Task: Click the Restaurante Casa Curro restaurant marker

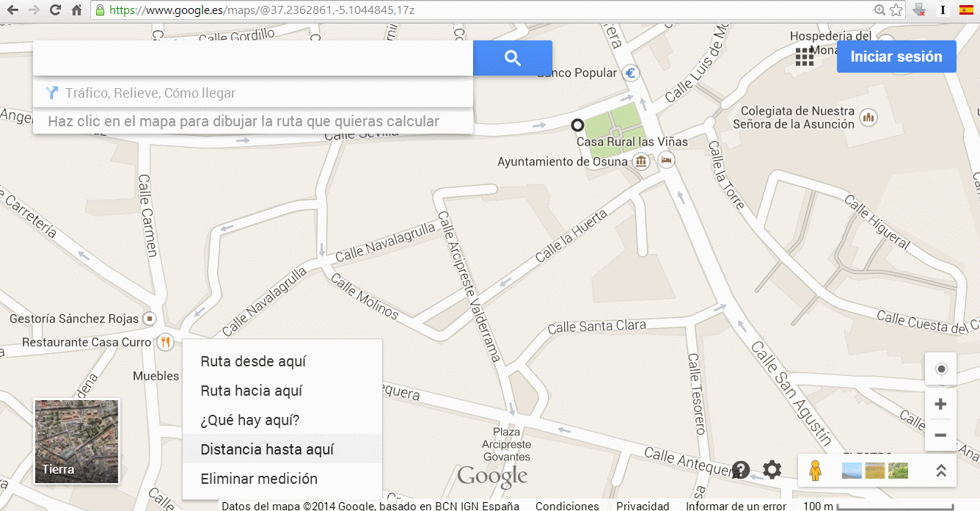Action: coord(166,341)
